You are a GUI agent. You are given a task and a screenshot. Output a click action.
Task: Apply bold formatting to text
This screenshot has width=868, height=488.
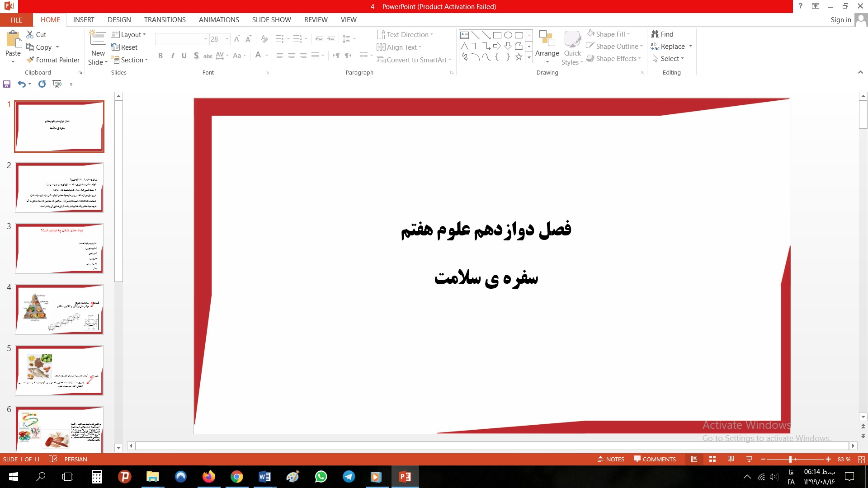pos(160,56)
